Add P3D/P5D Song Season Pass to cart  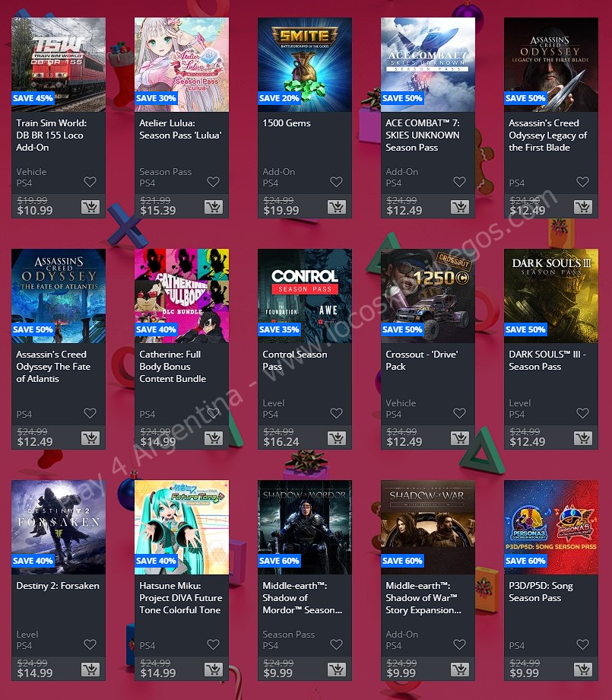(x=582, y=670)
